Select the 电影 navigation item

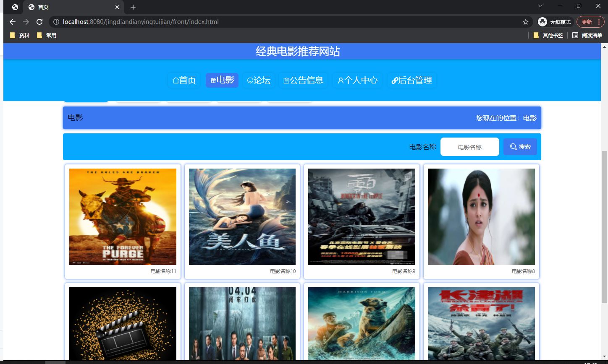(222, 80)
